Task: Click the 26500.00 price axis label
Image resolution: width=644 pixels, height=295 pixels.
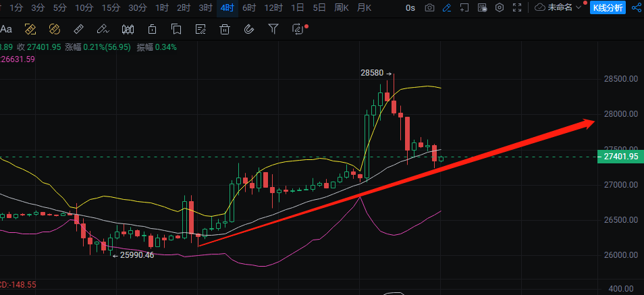Action: (x=620, y=220)
